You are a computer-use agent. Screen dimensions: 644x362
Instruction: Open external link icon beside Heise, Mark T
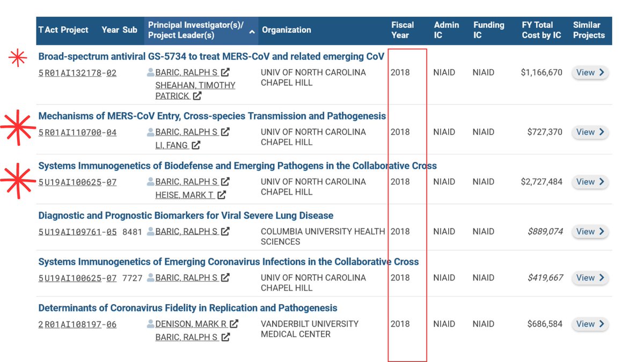222,195
